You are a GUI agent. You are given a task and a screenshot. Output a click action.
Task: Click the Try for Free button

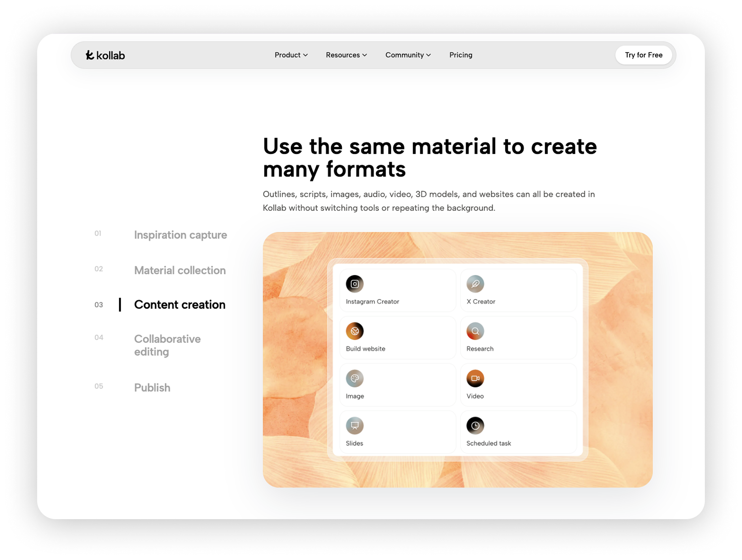(643, 55)
